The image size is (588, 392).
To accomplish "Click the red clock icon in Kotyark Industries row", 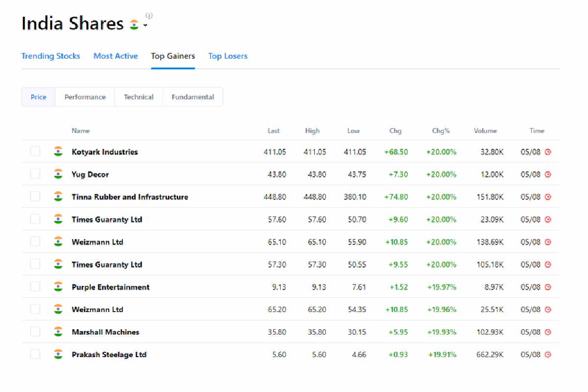I will point(548,152).
